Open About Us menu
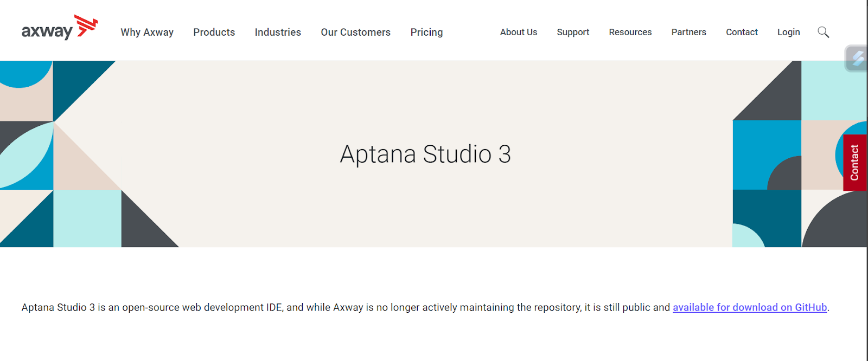Screen dimensions: 868x361 click(x=519, y=33)
